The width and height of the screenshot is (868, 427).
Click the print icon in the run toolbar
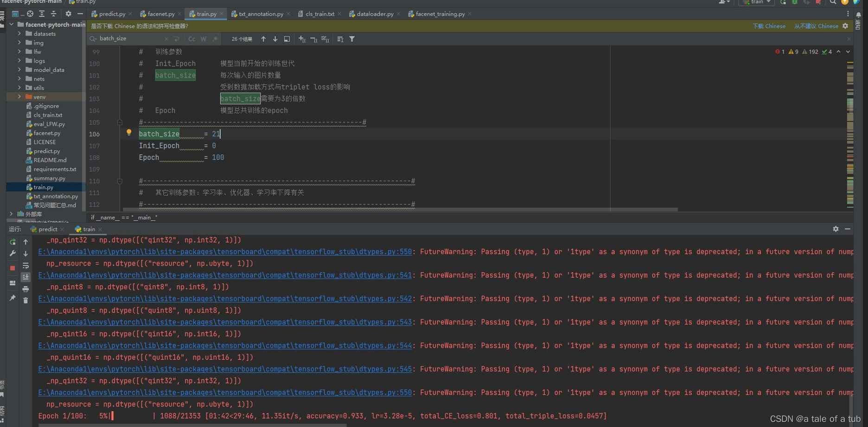[26, 289]
